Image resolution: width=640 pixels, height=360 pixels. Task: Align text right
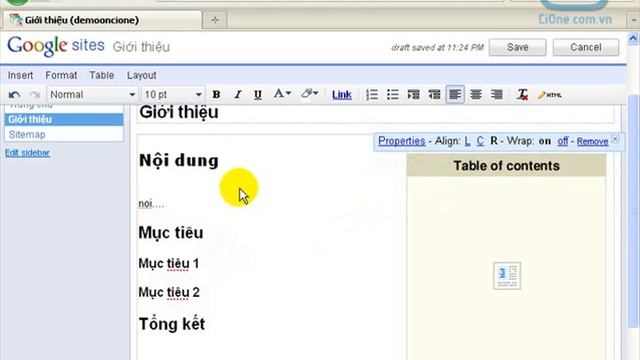(x=497, y=95)
